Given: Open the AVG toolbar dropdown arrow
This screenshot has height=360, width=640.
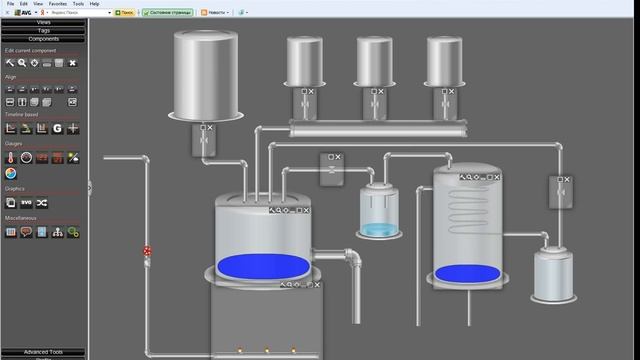Looking at the screenshot, I should 36,13.
